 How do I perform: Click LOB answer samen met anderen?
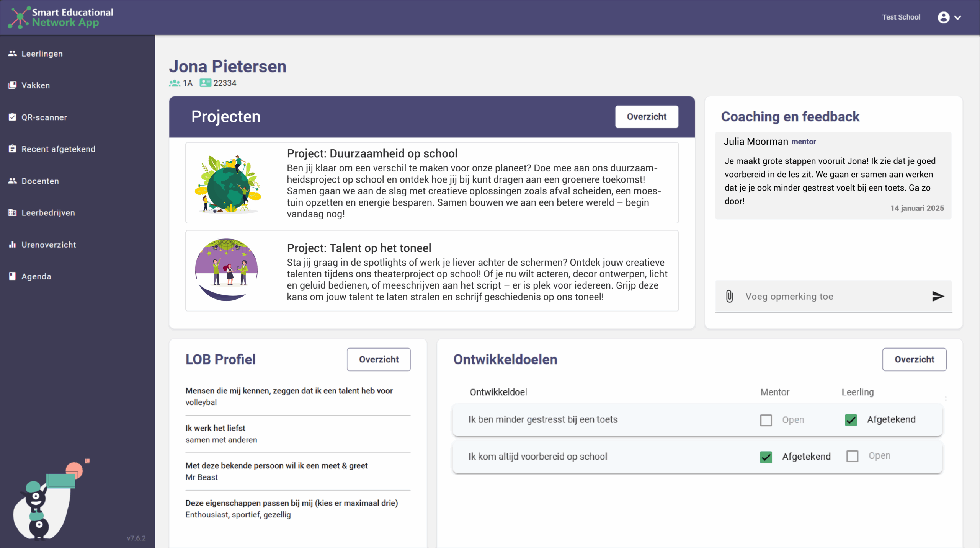[x=221, y=440]
